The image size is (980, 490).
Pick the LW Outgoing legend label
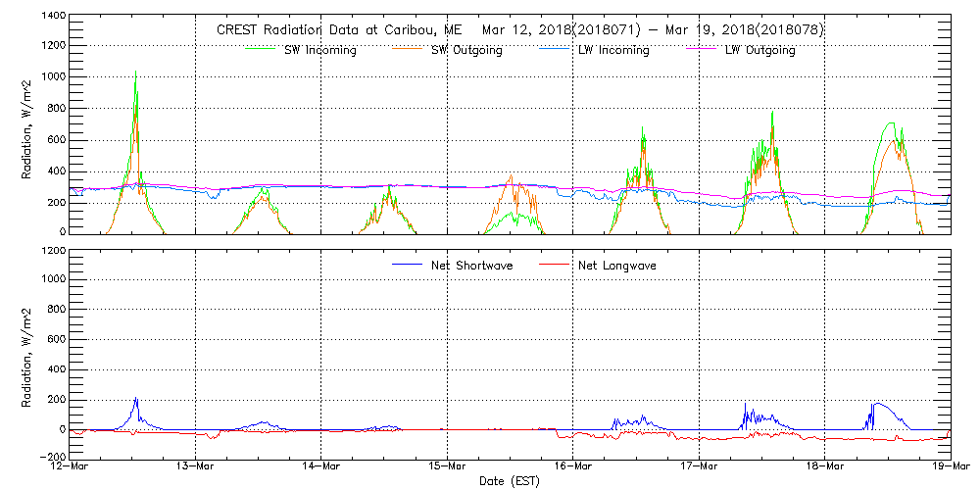(x=759, y=50)
